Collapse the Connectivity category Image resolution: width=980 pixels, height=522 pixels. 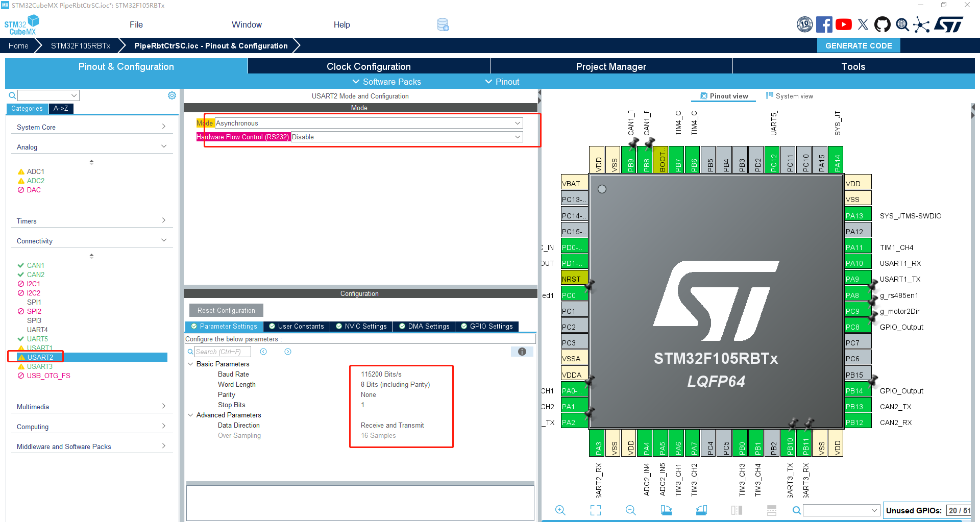[91, 241]
